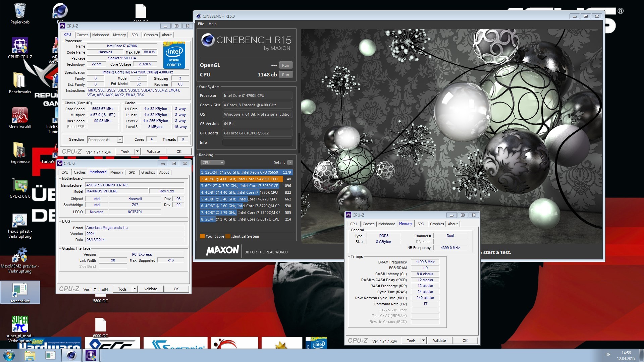Click Validate in Memory CPU-Z window
The height and width of the screenshot is (362, 644).
tap(439, 341)
